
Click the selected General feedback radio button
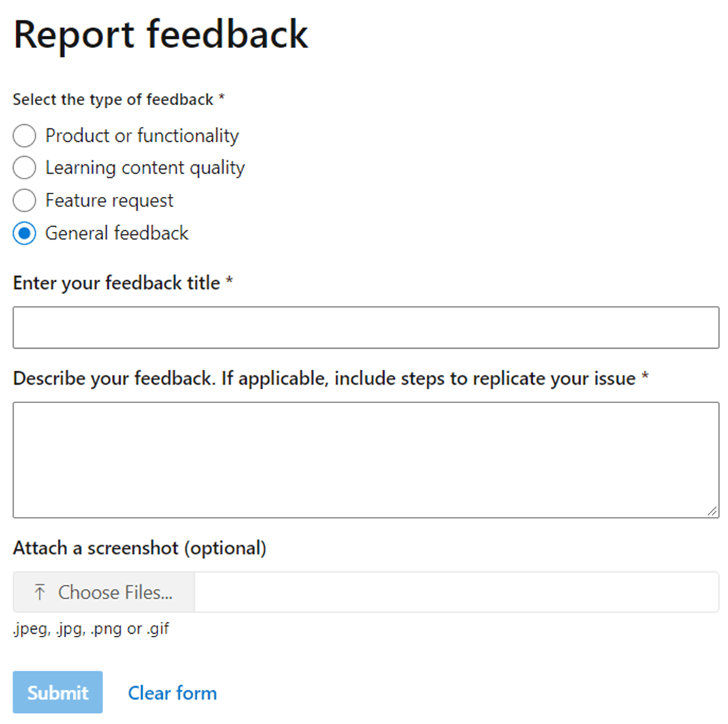click(x=24, y=233)
